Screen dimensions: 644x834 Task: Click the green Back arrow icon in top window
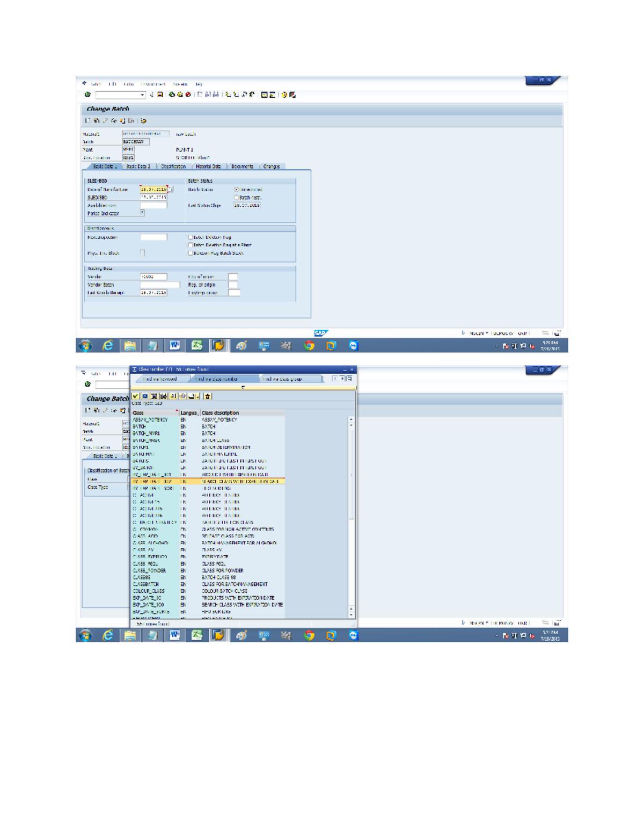click(x=172, y=95)
